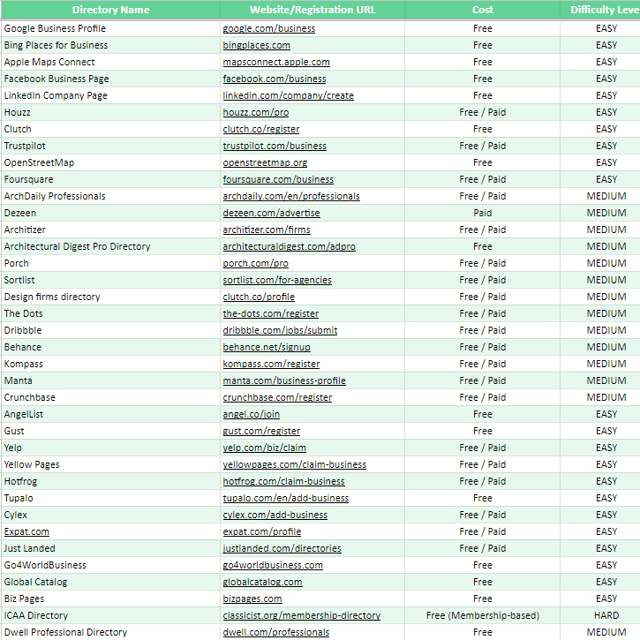Select the HARD difficulty cell

click(x=600, y=615)
